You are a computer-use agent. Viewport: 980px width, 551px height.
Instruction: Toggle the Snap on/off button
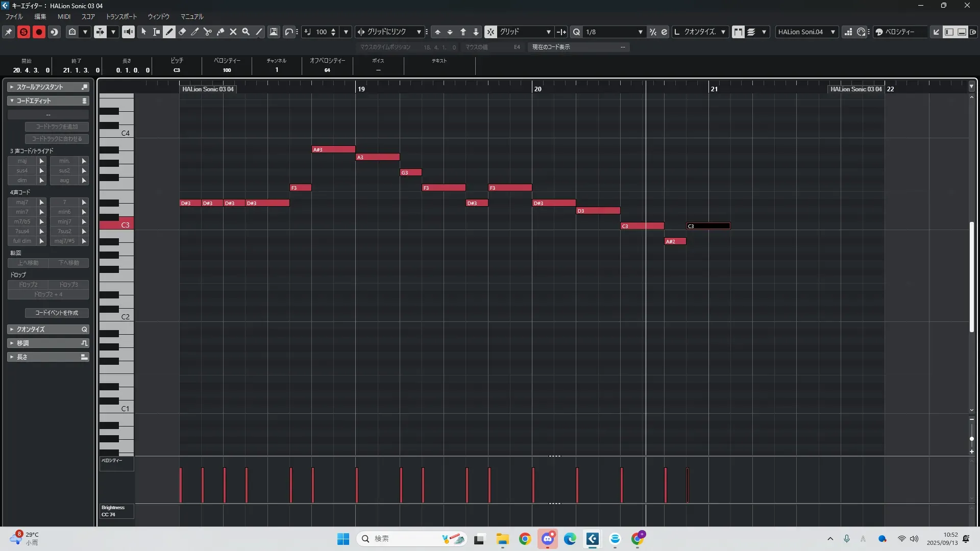tap(491, 32)
